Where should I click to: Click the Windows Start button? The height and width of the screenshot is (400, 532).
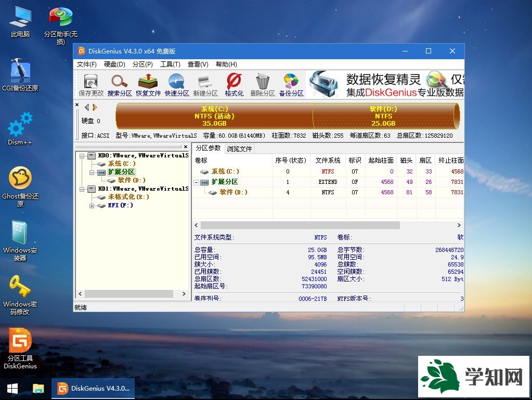click(11, 389)
